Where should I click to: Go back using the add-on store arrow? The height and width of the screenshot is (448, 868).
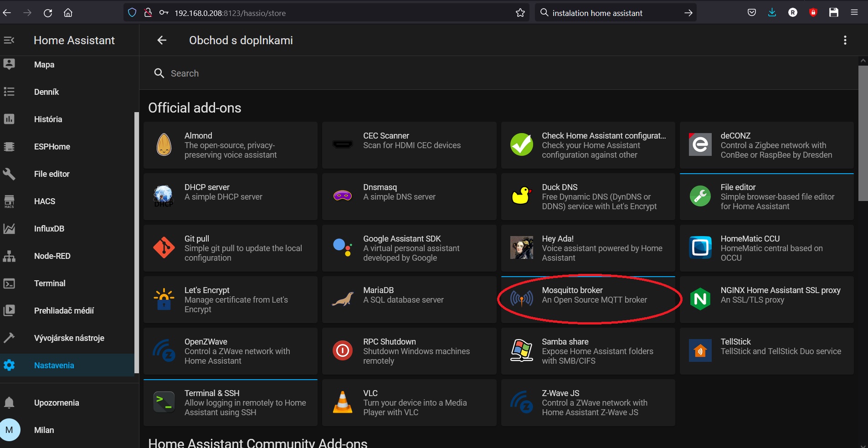(x=162, y=40)
